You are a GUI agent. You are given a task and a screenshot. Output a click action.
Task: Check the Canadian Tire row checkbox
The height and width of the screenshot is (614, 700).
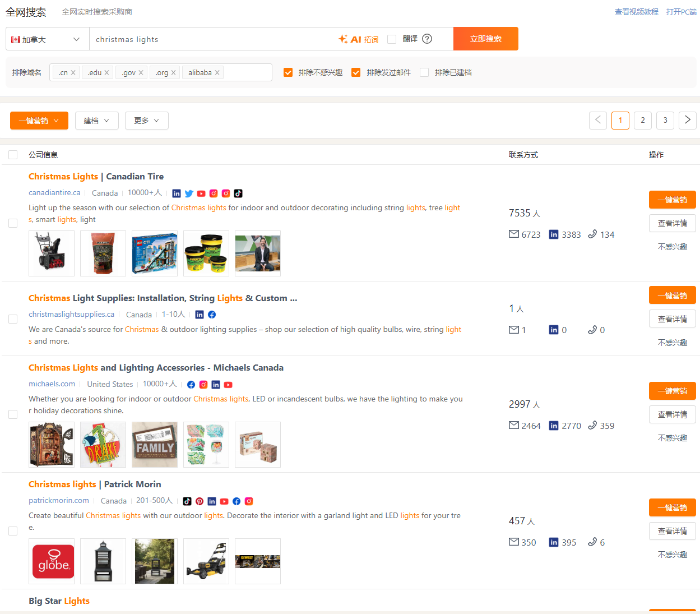click(13, 223)
